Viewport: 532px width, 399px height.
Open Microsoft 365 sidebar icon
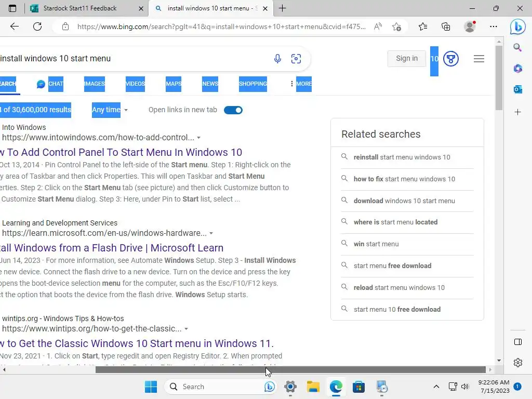517,69
